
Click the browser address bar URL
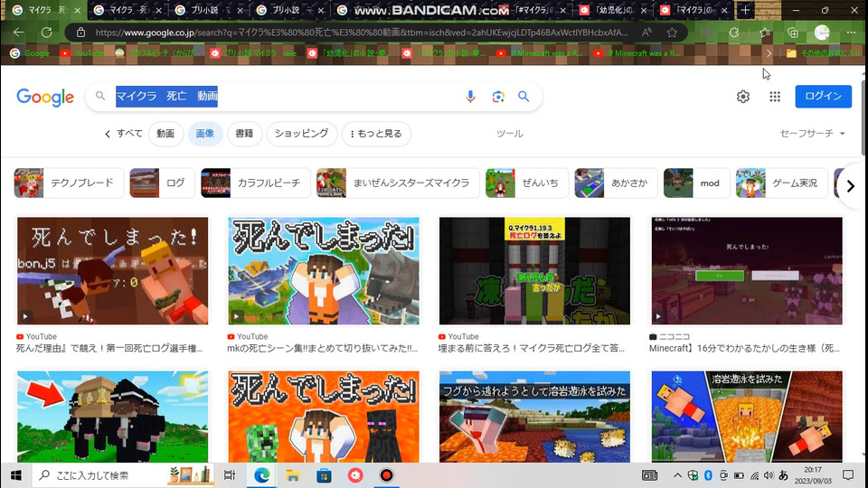click(x=361, y=33)
